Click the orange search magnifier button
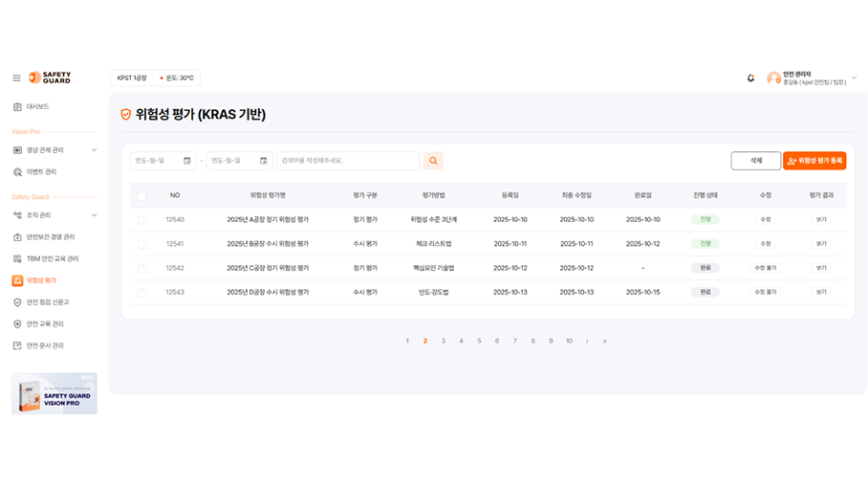The width and height of the screenshot is (868, 488). [434, 161]
